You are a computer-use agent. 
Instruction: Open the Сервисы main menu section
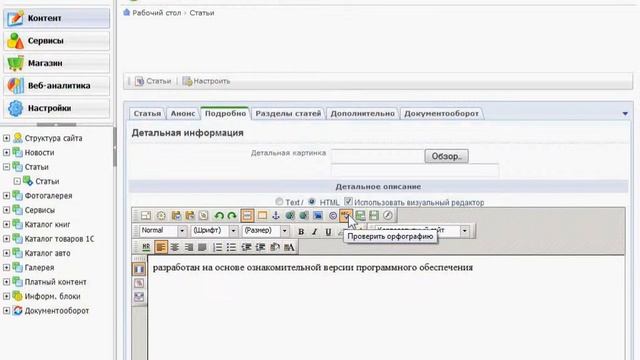pyautogui.click(x=56, y=41)
